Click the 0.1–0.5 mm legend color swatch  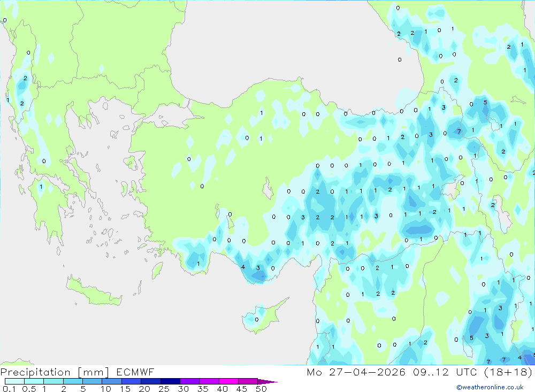14,381
